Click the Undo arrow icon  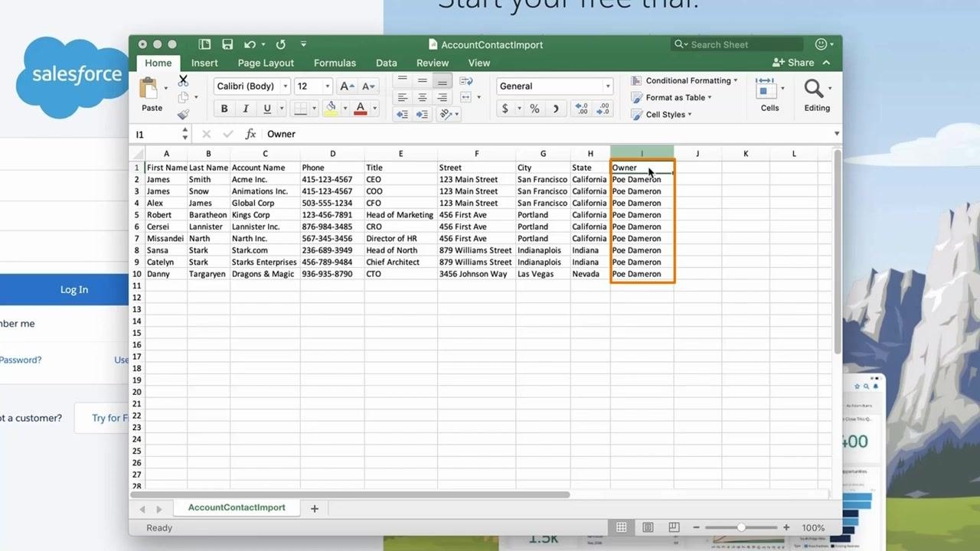250,44
